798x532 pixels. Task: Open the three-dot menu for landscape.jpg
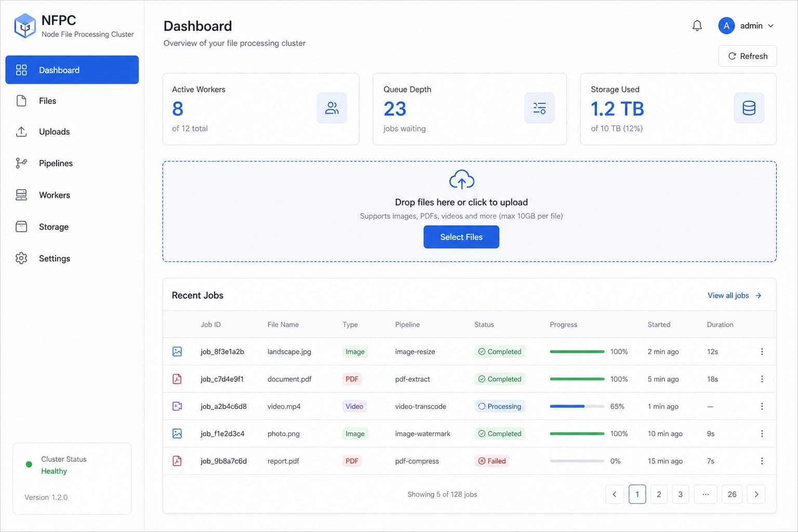click(762, 352)
